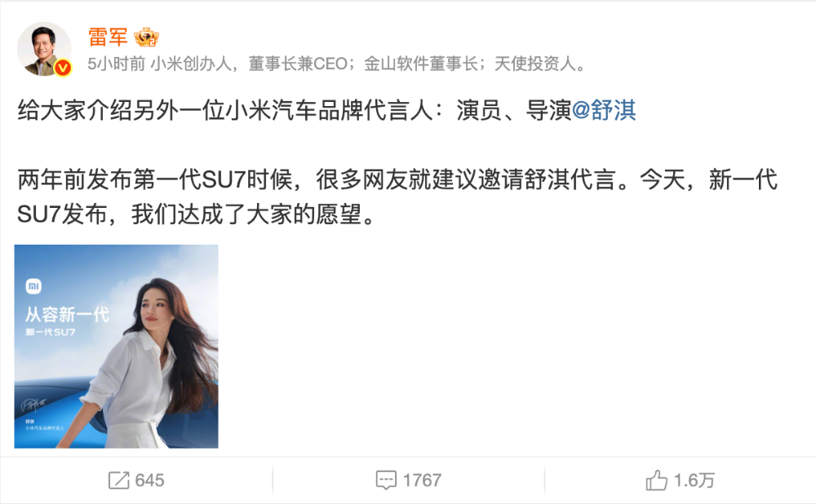
Task: Open the attached SU7 poster image
Action: pyautogui.click(x=116, y=347)
